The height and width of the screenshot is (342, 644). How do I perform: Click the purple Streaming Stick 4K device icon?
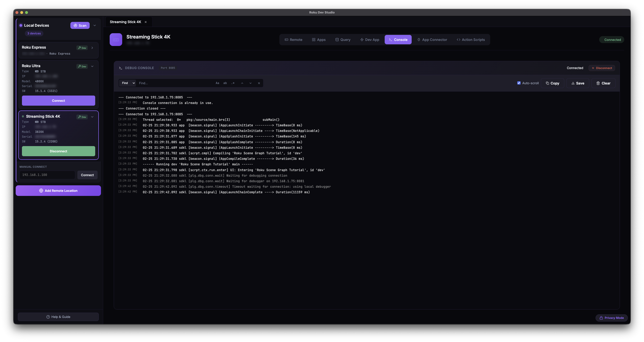coord(116,40)
